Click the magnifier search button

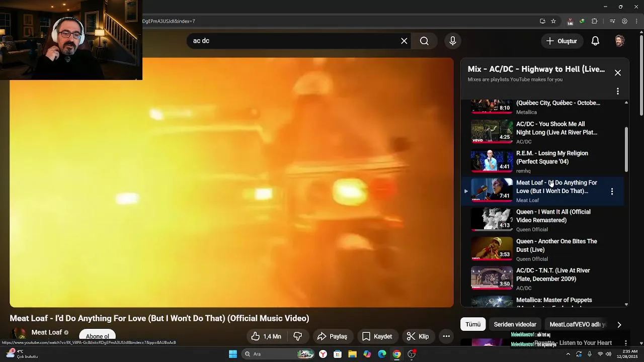pos(424,41)
